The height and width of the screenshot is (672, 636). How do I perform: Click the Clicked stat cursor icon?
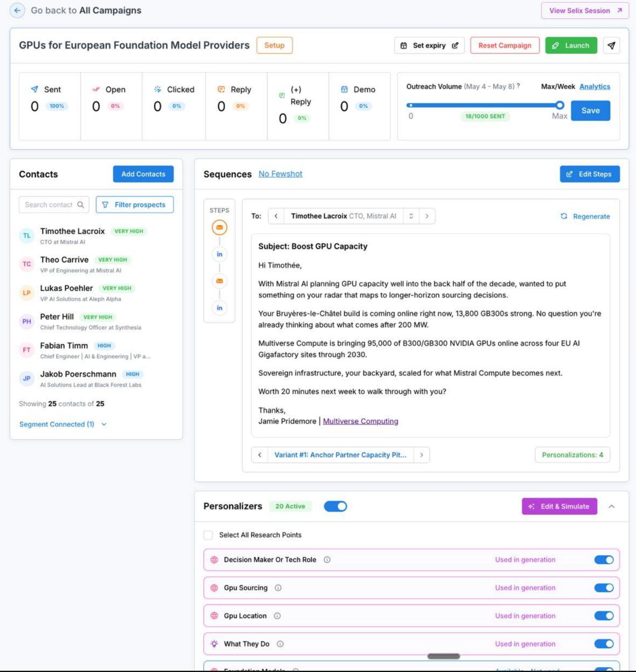point(158,89)
